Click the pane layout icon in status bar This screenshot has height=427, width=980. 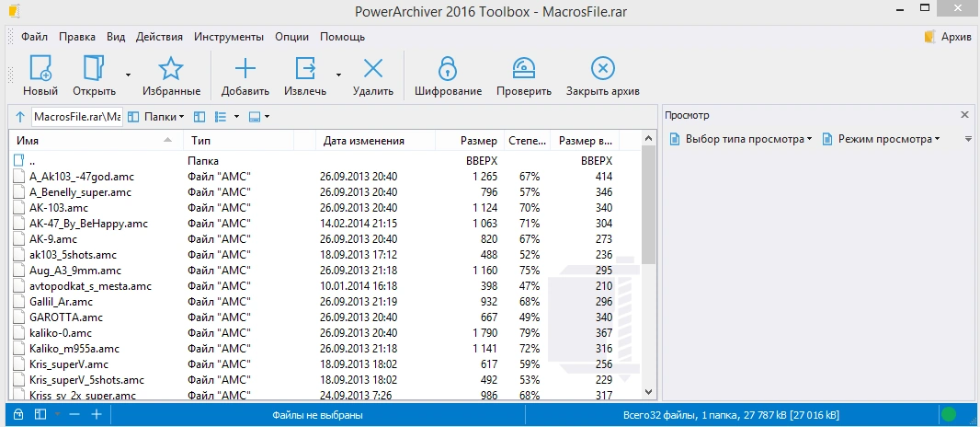click(x=40, y=414)
